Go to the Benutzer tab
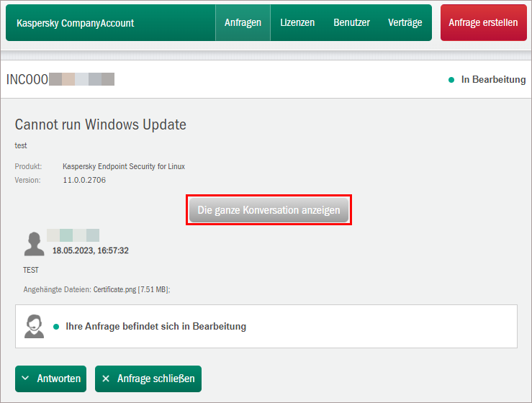 [351, 23]
